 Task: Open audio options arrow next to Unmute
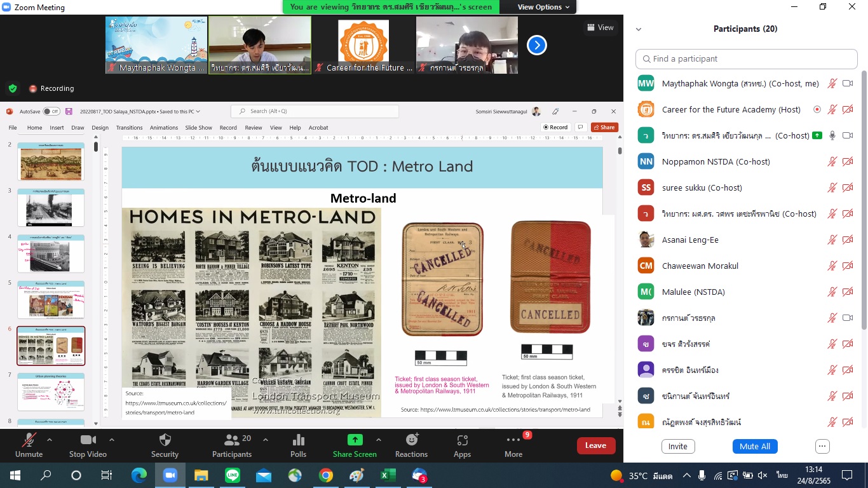[x=50, y=440]
